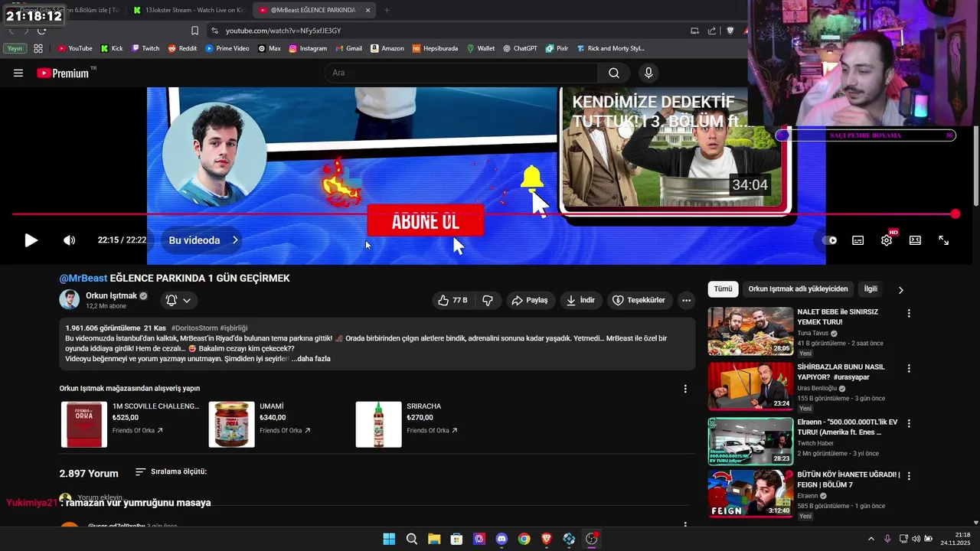Download the video with İndir
This screenshot has width=980, height=551.
(580, 300)
